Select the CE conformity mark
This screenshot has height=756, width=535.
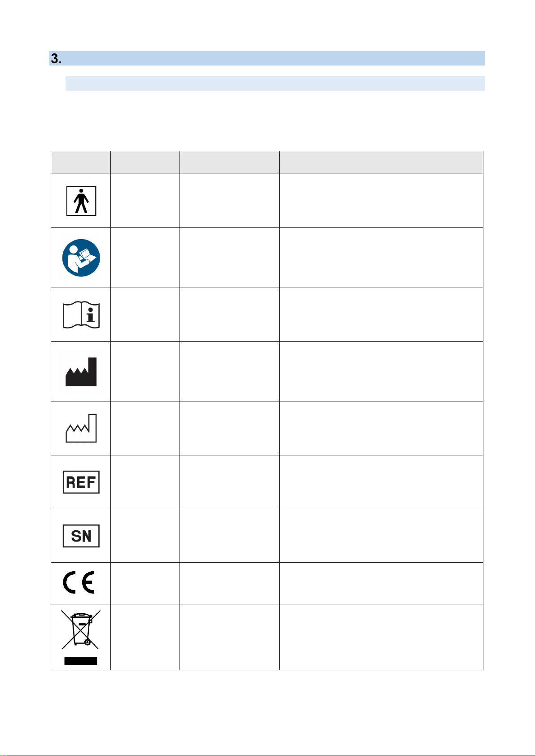79,583
